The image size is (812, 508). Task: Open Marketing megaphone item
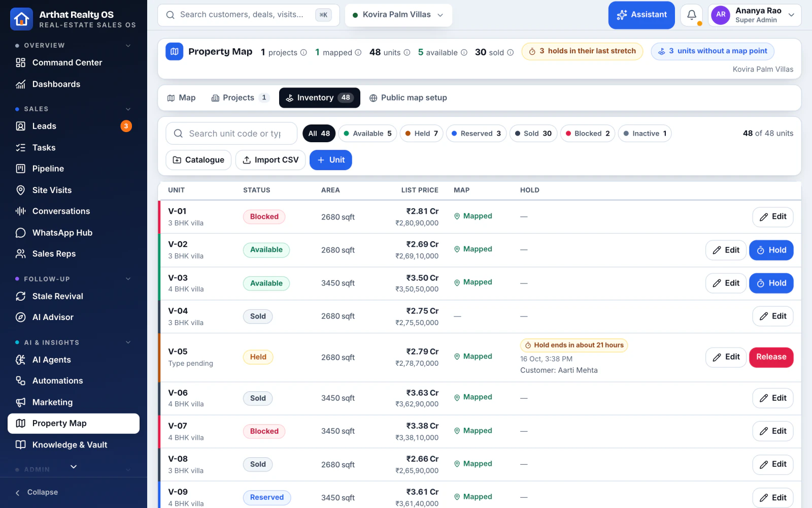point(74,402)
